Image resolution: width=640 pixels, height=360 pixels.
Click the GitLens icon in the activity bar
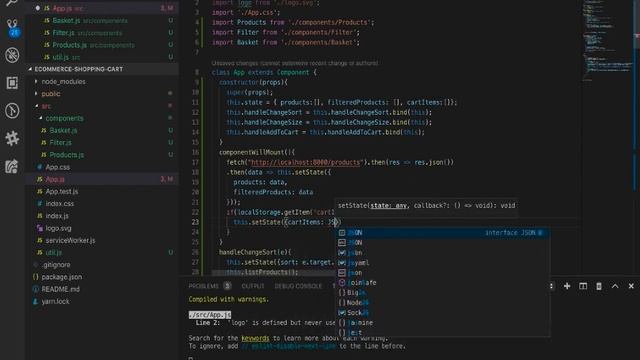click(x=12, y=111)
